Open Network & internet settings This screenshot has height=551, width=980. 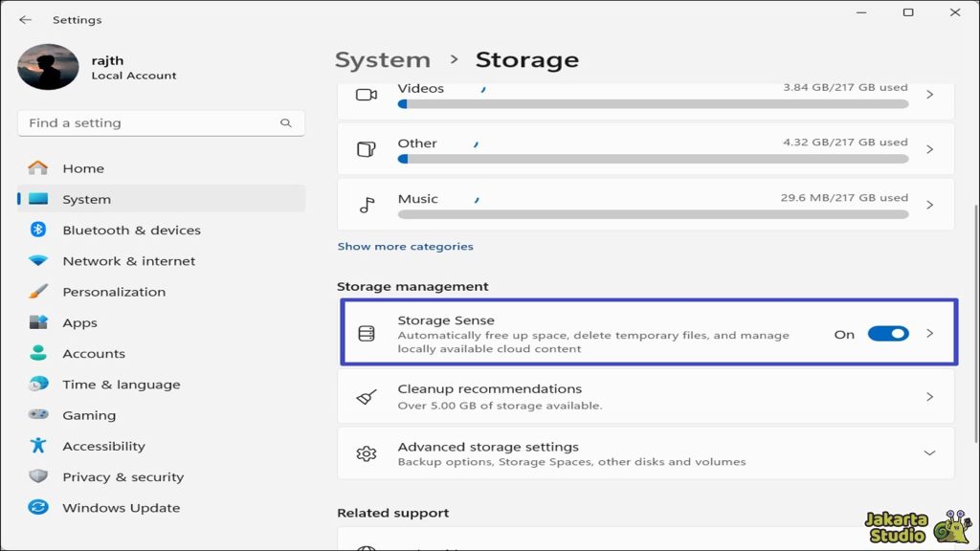(x=128, y=261)
